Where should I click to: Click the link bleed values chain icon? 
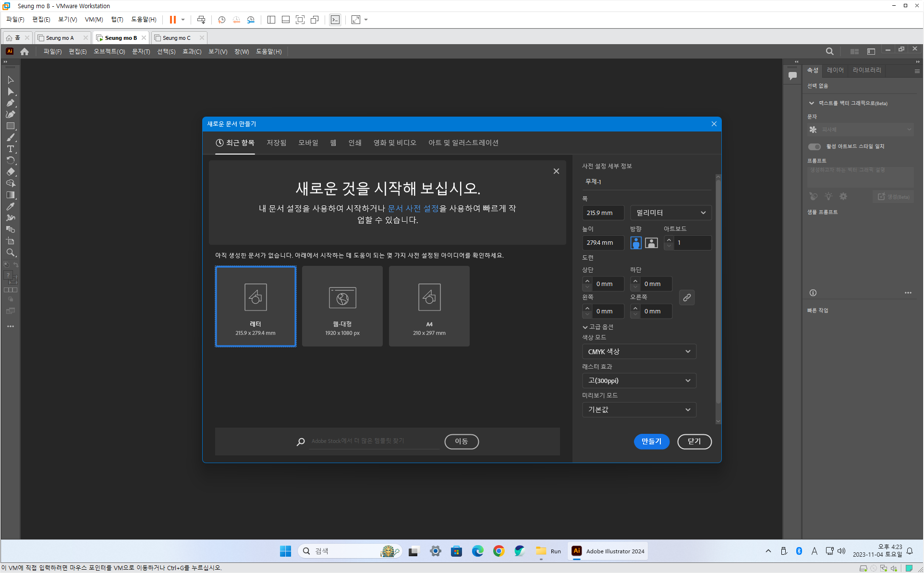687,298
